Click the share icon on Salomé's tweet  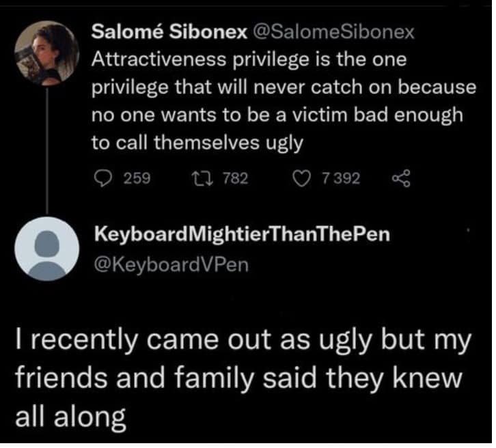click(400, 179)
